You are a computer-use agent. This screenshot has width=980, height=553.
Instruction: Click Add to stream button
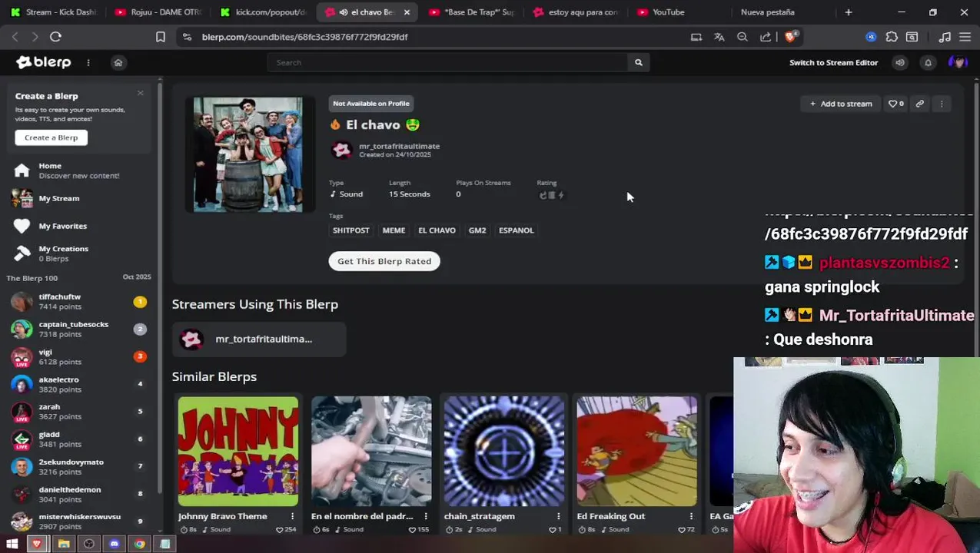840,104
